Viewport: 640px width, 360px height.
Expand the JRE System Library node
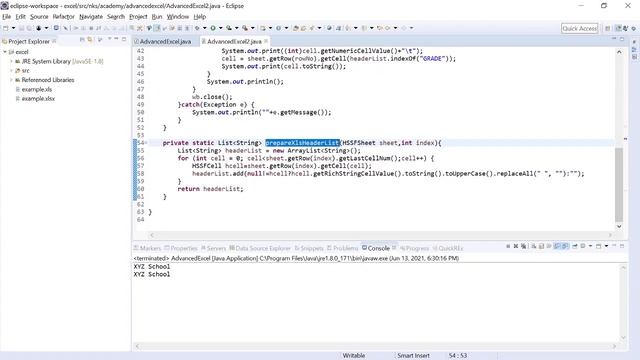click(x=11, y=61)
